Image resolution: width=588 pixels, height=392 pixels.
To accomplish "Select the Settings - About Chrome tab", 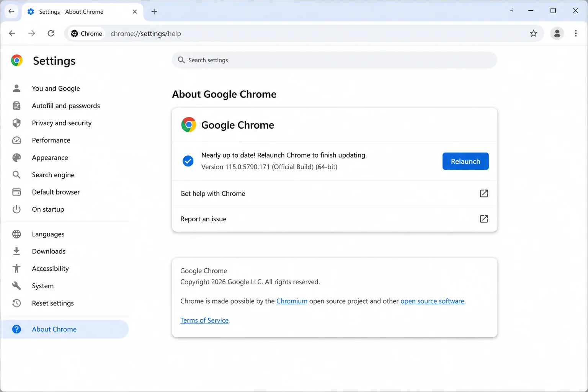I will pyautogui.click(x=83, y=11).
